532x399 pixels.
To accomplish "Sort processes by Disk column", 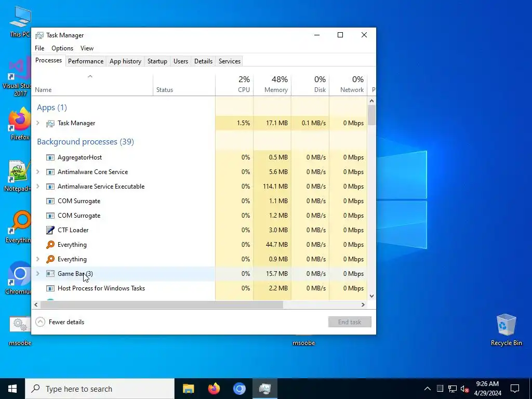I will (310, 85).
